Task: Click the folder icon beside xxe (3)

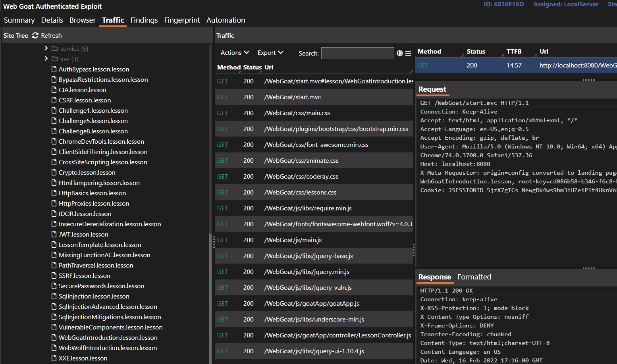Action: click(55, 59)
